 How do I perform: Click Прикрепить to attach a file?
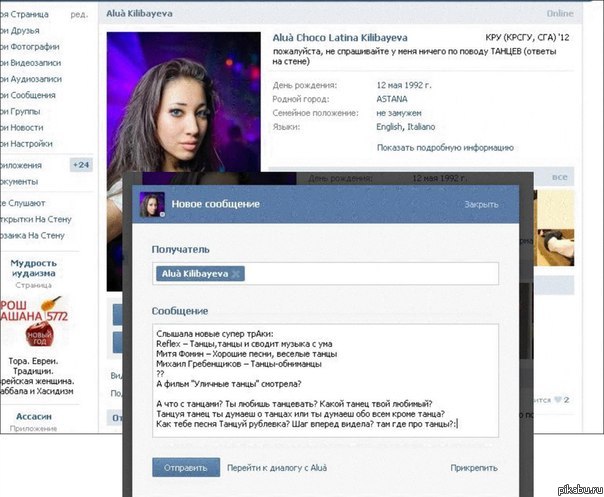[474, 468]
